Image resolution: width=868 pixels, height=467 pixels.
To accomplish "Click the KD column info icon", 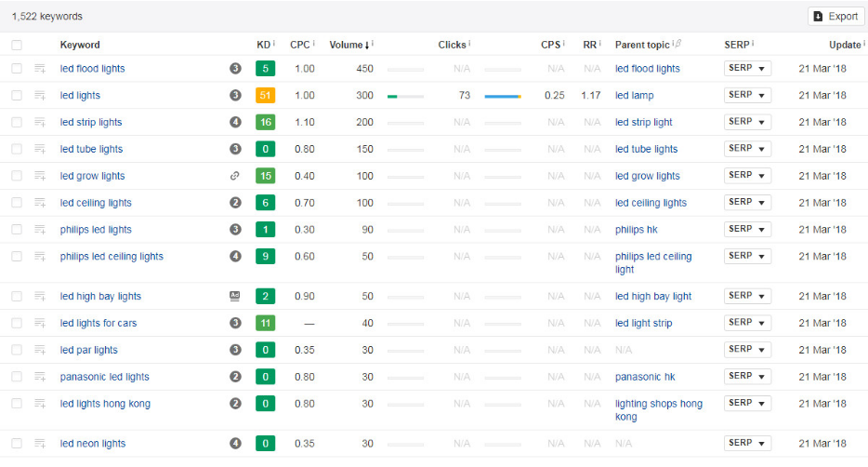I will pos(276,44).
